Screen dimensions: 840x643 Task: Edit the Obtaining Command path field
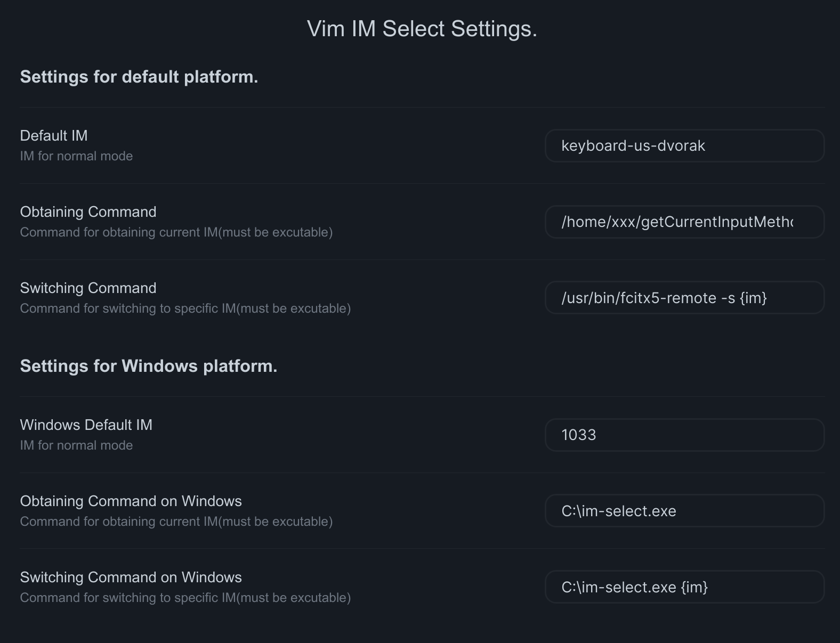[684, 222]
